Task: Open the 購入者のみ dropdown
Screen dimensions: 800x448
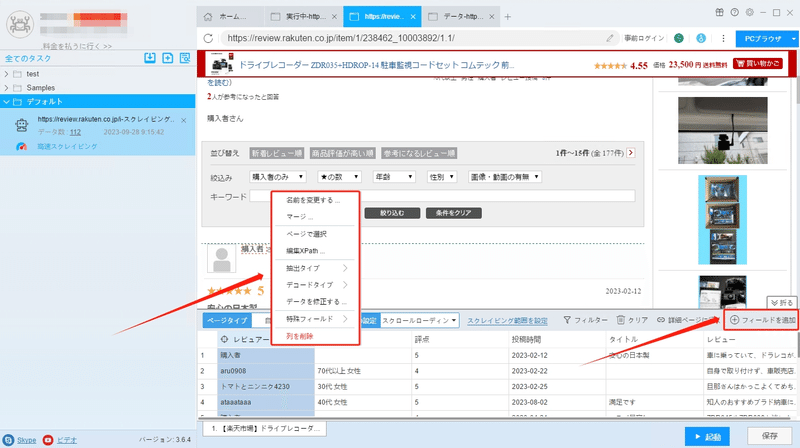Action: [278, 177]
